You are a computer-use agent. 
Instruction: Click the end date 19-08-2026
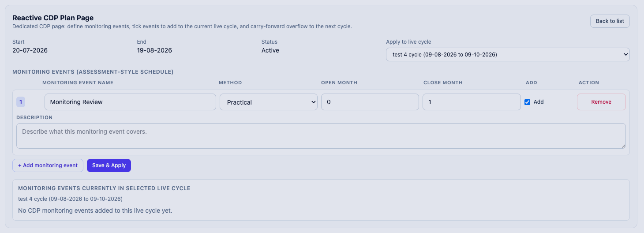pyautogui.click(x=154, y=50)
